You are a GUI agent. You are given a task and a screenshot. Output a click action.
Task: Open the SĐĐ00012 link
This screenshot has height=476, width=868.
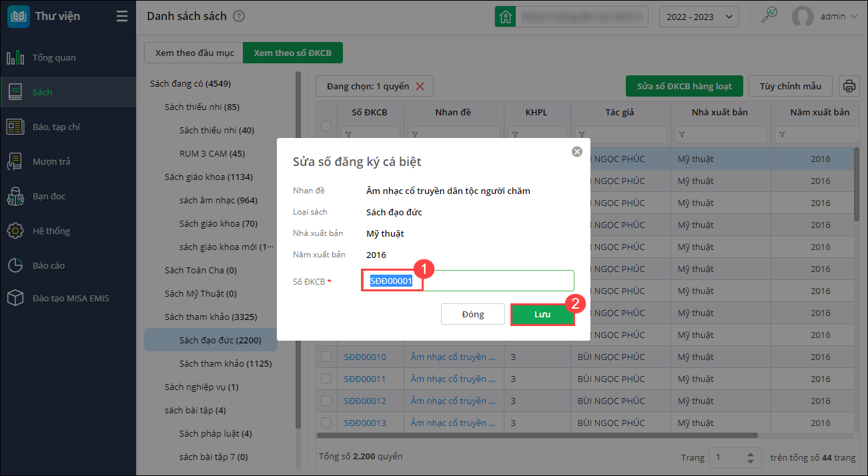pyautogui.click(x=365, y=401)
